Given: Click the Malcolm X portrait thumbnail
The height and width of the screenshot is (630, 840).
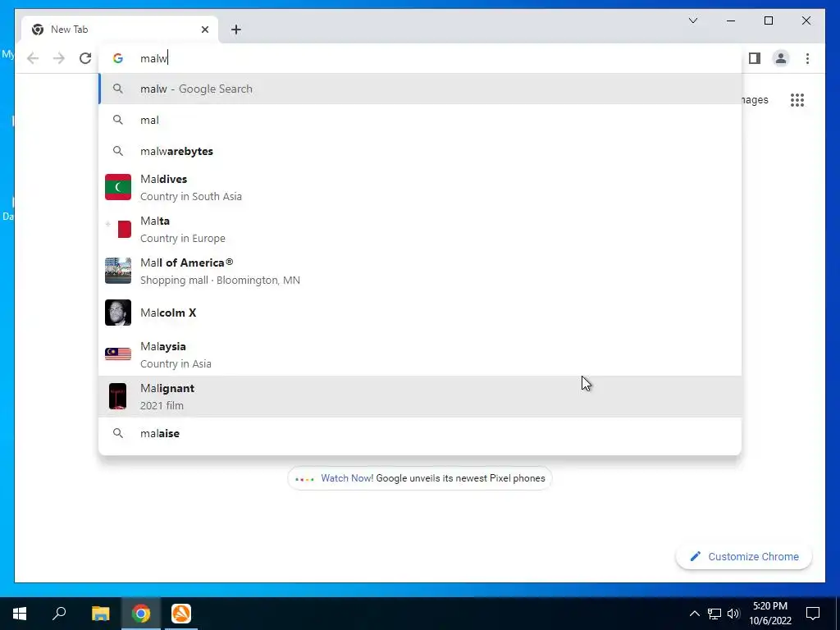Looking at the screenshot, I should 118,313.
